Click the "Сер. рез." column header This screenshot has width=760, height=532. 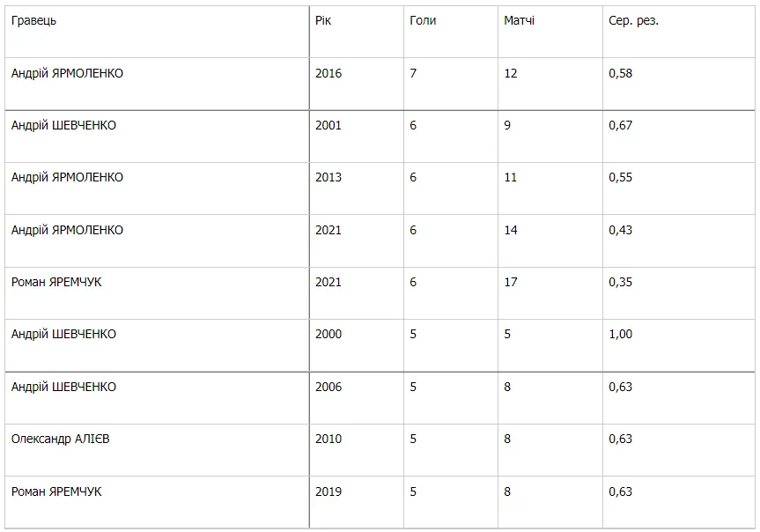pyautogui.click(x=633, y=20)
